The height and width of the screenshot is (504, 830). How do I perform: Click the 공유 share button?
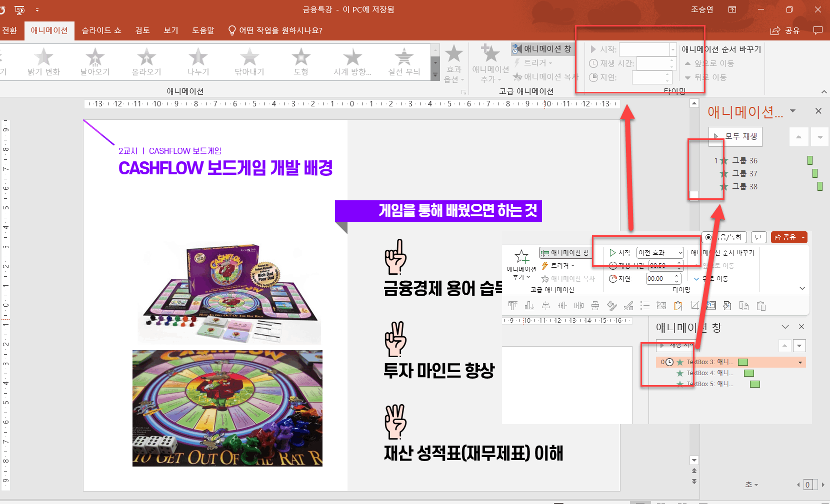(785, 30)
